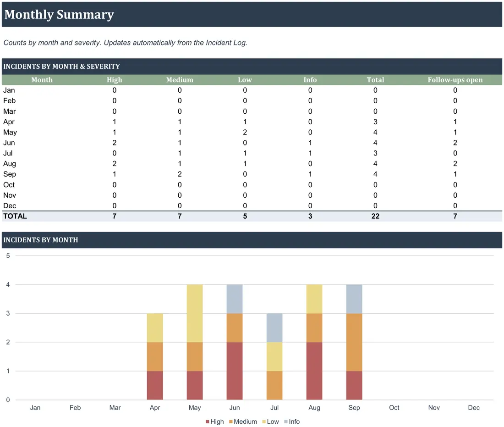Screen dimensions: 504x427
Task: Click the Incidents by Month & Severity header
Action: pos(61,67)
